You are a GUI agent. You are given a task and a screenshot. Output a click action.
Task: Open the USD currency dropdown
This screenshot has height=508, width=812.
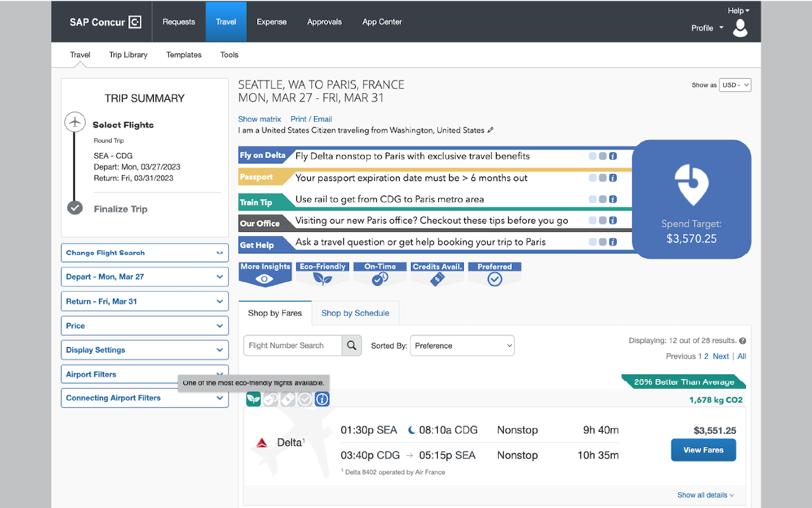pyautogui.click(x=735, y=85)
